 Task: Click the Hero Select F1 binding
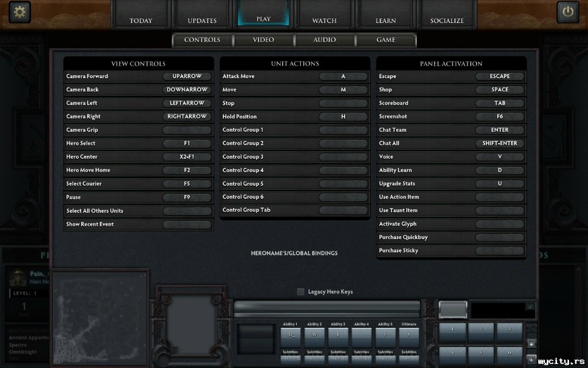[x=187, y=143]
